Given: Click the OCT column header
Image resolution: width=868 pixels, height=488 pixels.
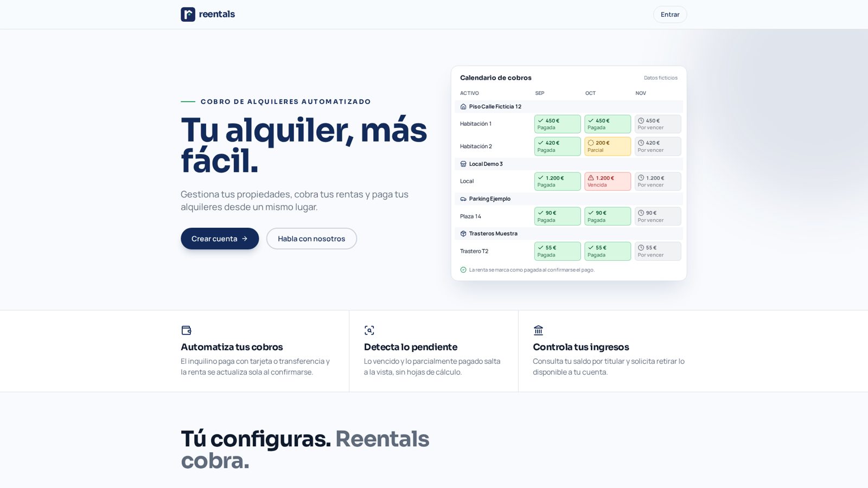Looking at the screenshot, I should point(590,93).
